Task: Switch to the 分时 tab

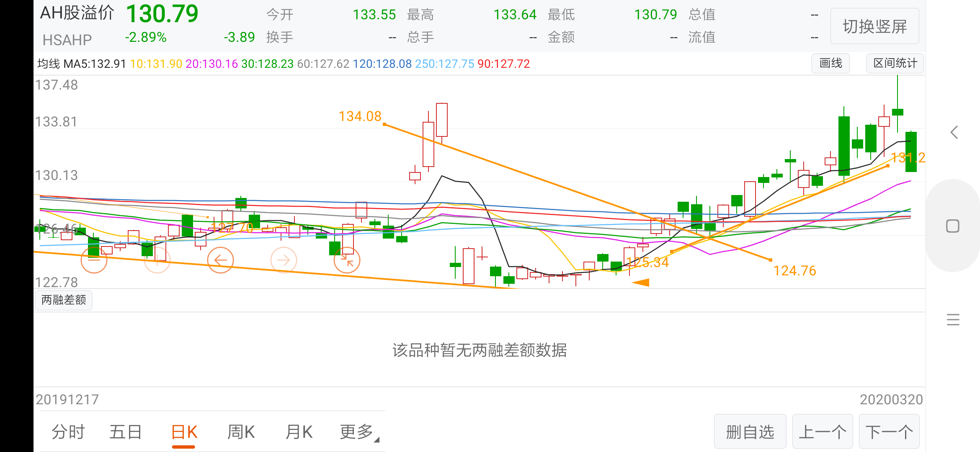Action: tap(68, 432)
